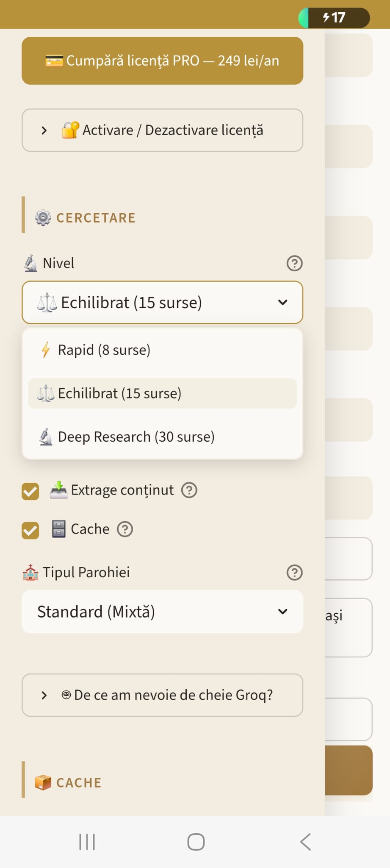Viewport: 390px width, 868px height.
Task: Tap the Android back navigation icon
Action: (306, 842)
